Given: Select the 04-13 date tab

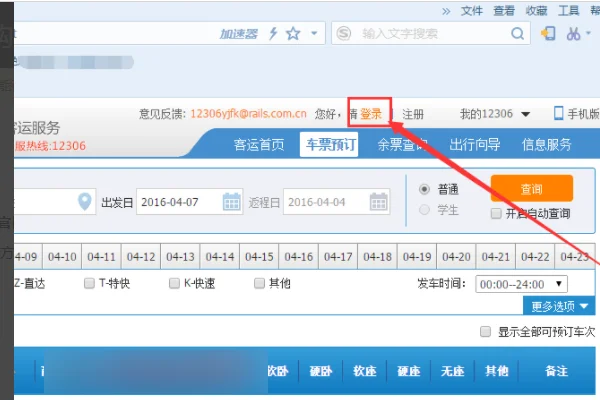Looking at the screenshot, I should point(180,257).
